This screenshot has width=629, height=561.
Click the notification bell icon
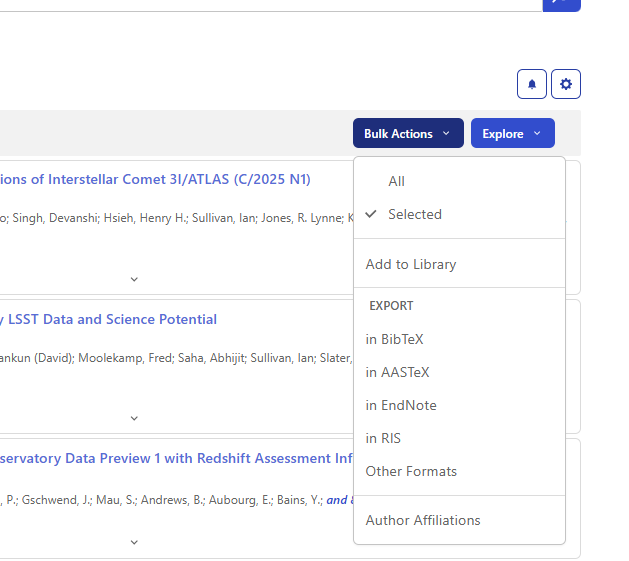tap(531, 84)
